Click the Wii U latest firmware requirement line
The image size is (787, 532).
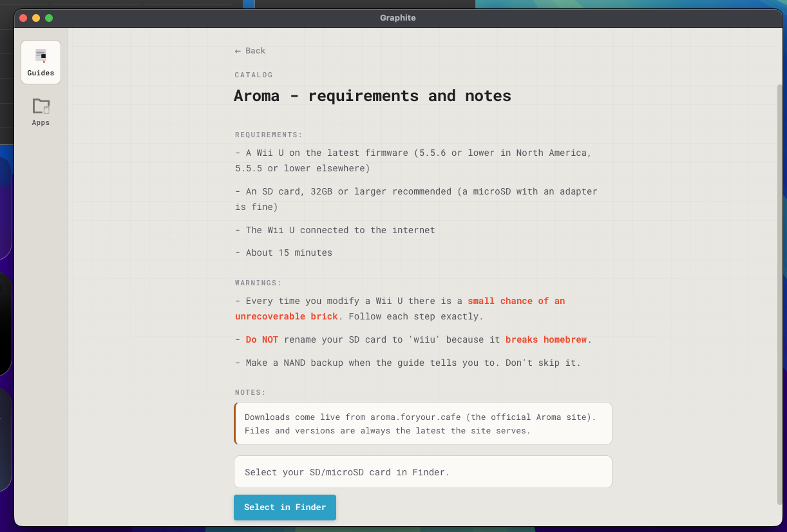413,160
